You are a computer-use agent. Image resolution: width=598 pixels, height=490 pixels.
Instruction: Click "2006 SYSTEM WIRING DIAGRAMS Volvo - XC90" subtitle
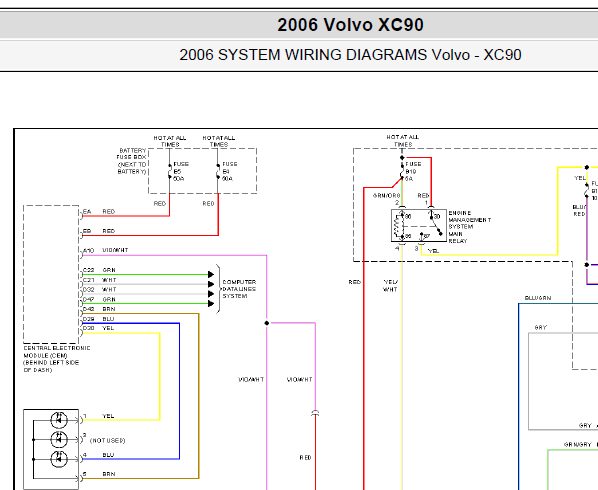pyautogui.click(x=350, y=55)
